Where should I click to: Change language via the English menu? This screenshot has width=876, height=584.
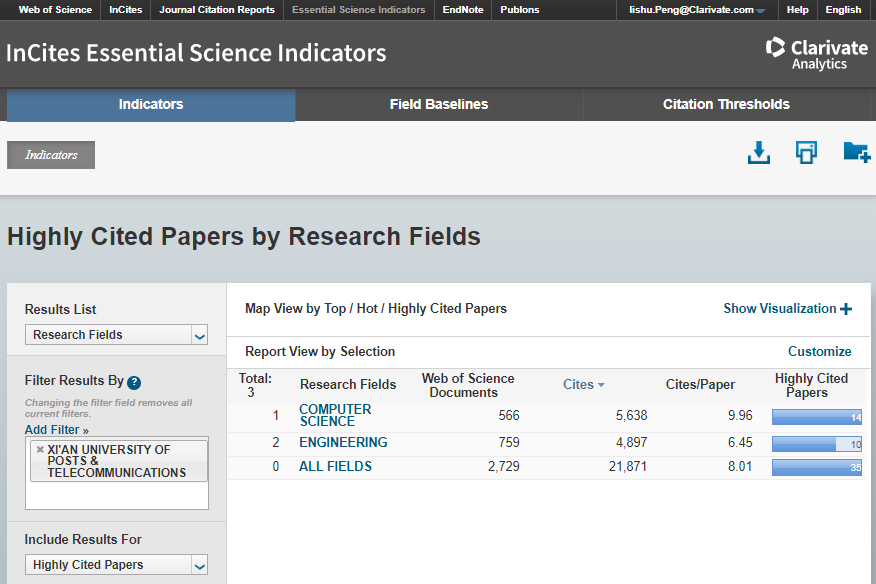coord(843,10)
